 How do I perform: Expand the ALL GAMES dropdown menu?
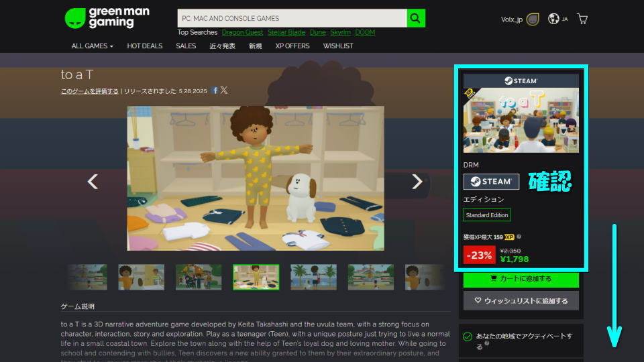(92, 46)
